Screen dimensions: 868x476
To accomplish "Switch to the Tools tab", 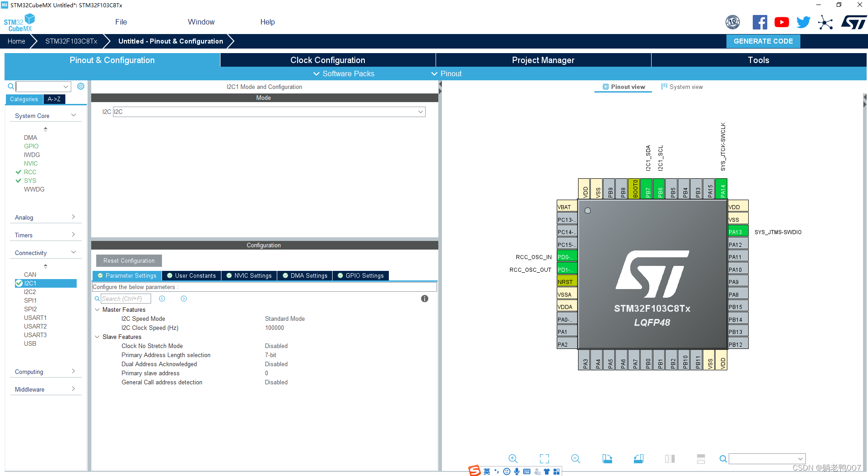I will pyautogui.click(x=759, y=60).
